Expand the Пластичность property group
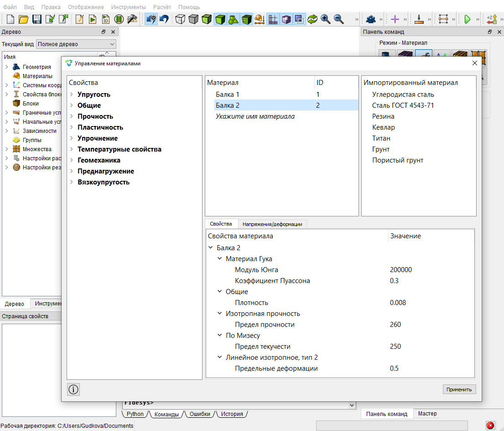Viewport: 504px width, 431px height. pyautogui.click(x=72, y=127)
